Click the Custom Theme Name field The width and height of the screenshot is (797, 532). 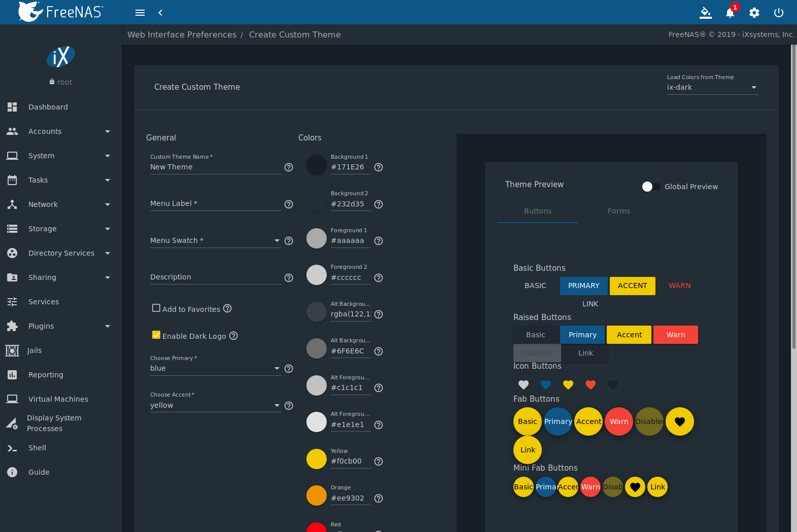tap(216, 167)
